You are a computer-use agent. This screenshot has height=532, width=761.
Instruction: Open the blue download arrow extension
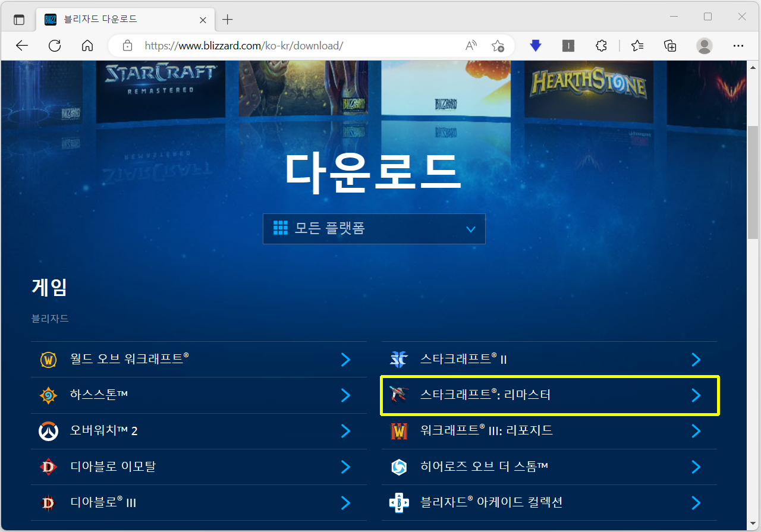[536, 46]
